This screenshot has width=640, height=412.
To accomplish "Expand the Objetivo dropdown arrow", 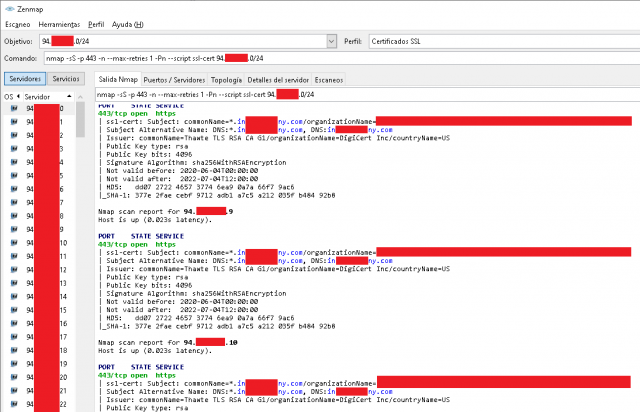I will point(331,41).
